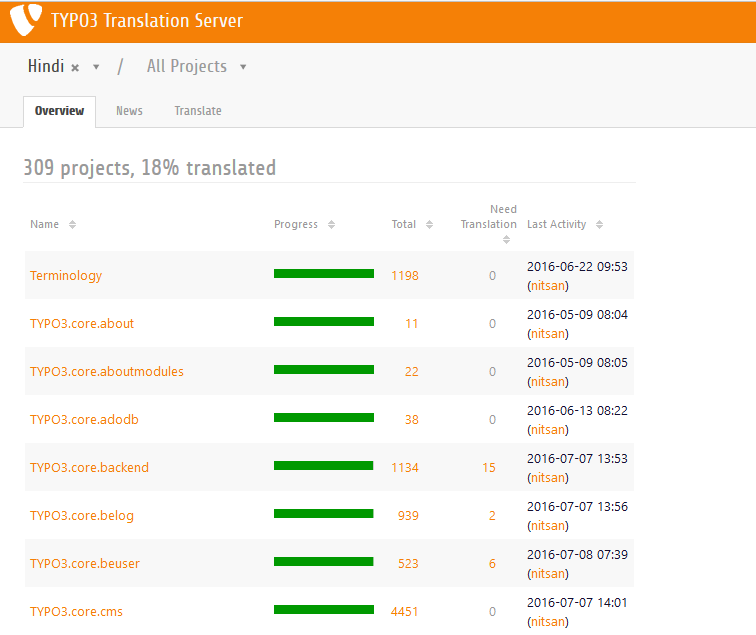Clear the Hindi language selection x icon
Viewport: 756px width, 635px height.
pyautogui.click(x=75, y=68)
